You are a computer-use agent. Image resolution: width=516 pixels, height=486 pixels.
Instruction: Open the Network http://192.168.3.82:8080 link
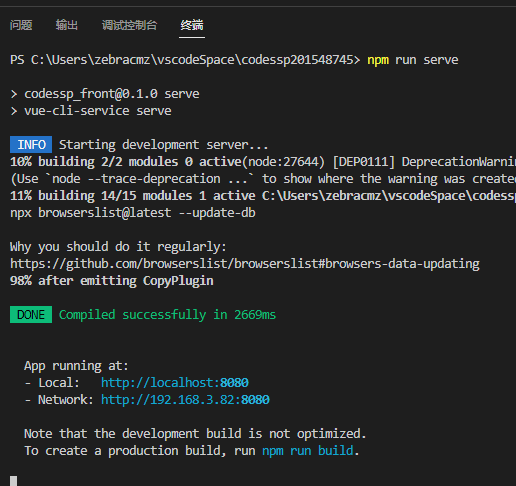tap(185, 400)
